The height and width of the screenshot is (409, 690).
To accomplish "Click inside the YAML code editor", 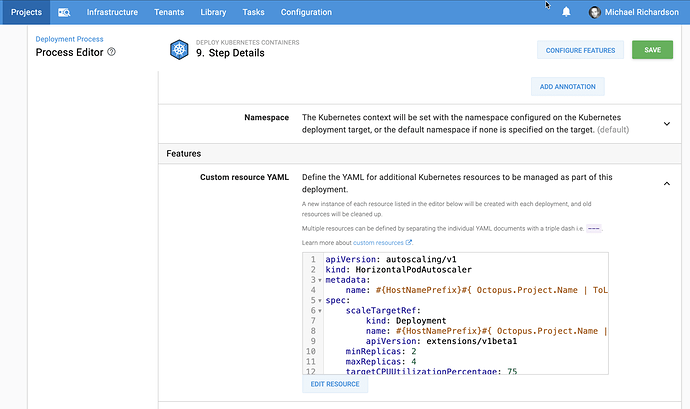I will point(455,313).
